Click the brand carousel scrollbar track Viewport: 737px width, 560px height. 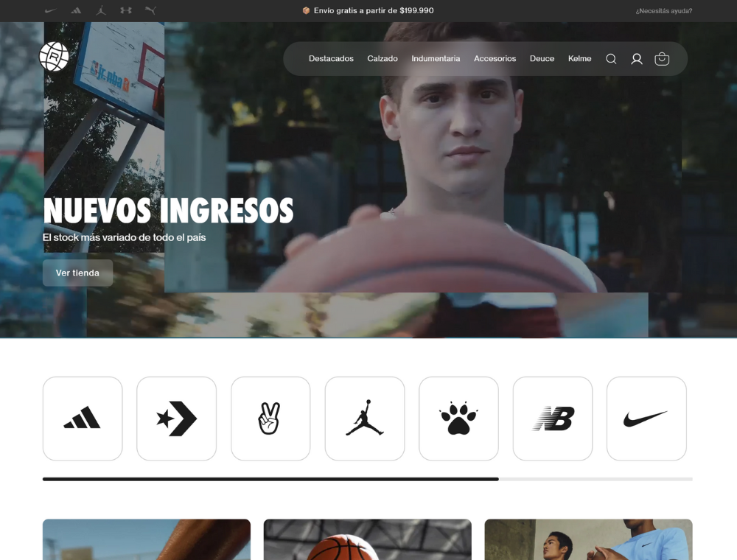pyautogui.click(x=595, y=479)
